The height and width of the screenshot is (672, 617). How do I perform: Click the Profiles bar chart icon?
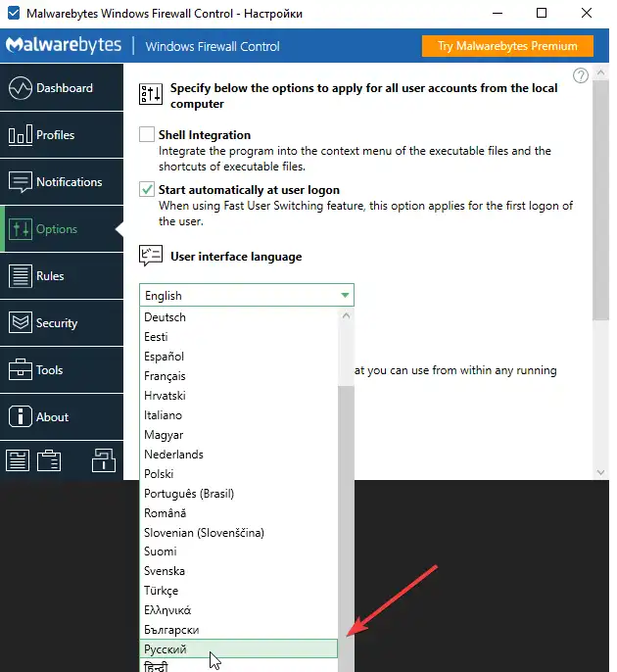(x=21, y=134)
